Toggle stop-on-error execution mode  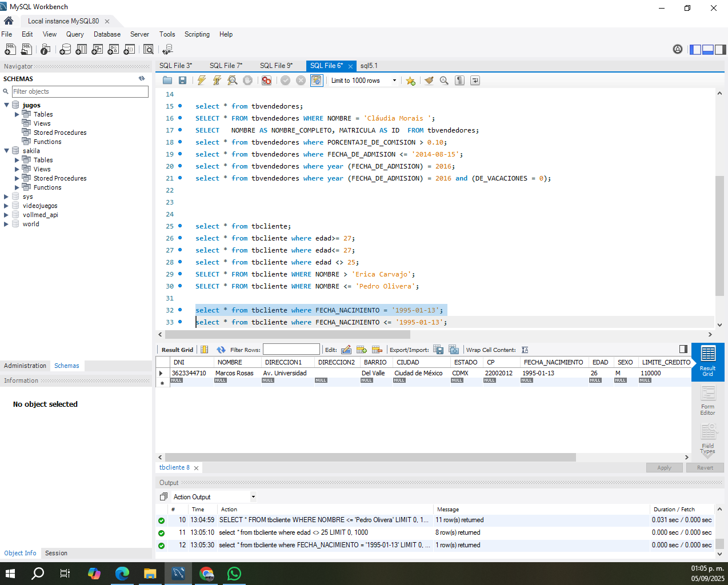[266, 81]
